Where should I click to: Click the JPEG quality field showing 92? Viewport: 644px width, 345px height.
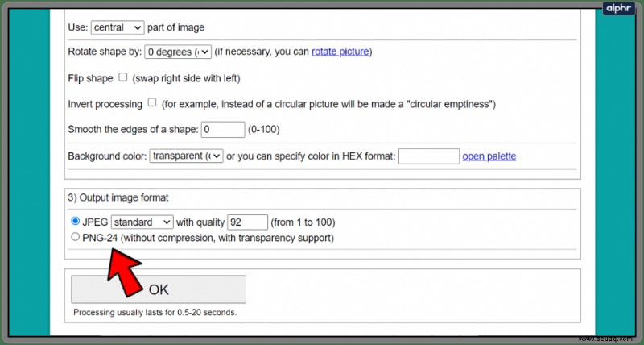click(x=247, y=222)
